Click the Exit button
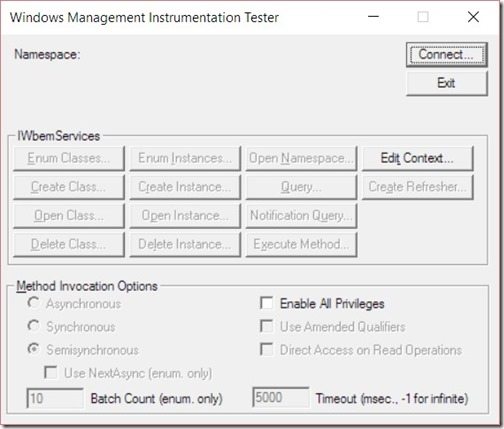The width and height of the screenshot is (504, 429). click(447, 83)
